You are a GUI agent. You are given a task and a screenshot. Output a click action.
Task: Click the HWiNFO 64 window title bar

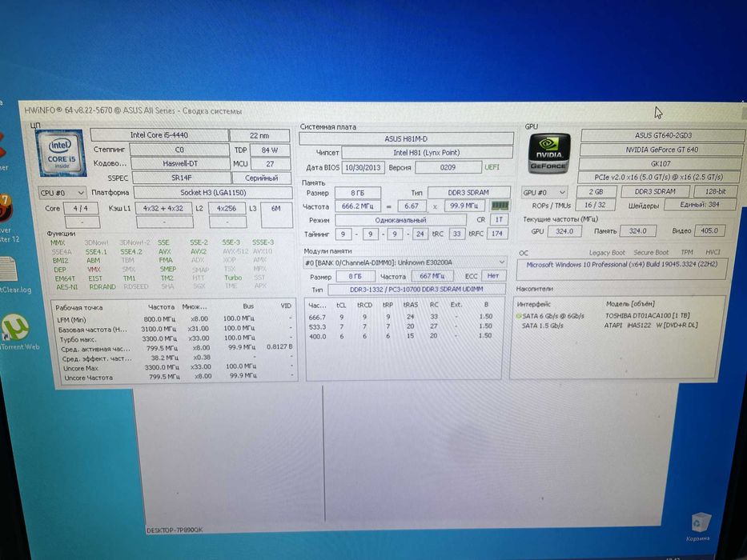click(x=381, y=110)
